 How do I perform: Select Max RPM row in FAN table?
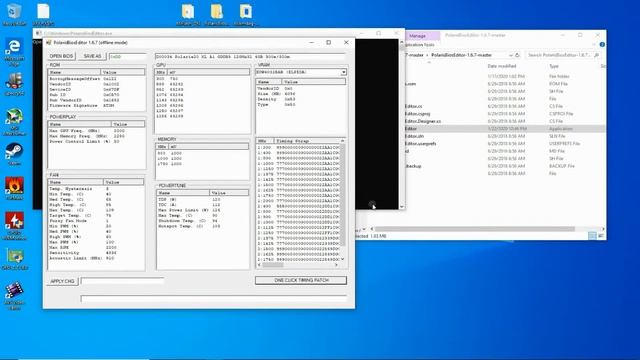point(96,247)
